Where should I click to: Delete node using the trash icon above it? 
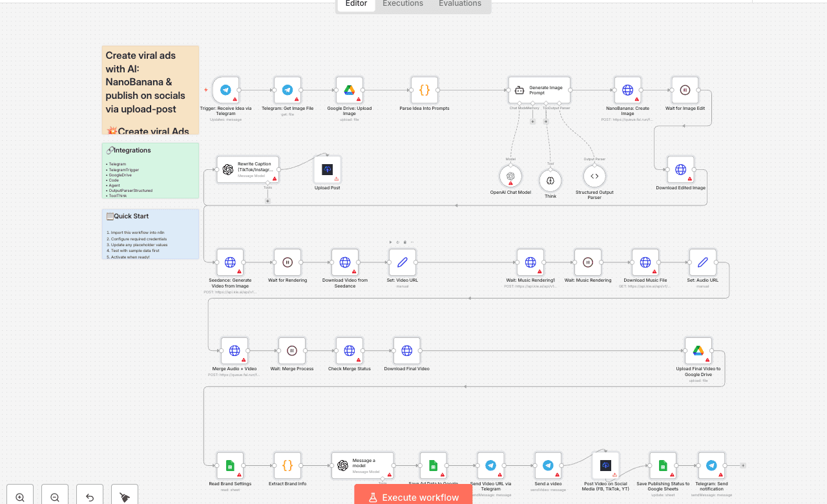pyautogui.click(x=405, y=242)
